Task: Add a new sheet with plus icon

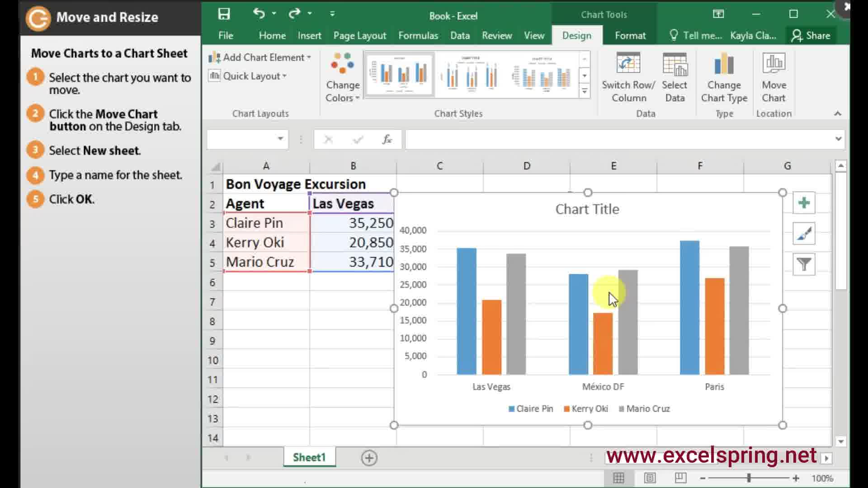Action: point(369,458)
